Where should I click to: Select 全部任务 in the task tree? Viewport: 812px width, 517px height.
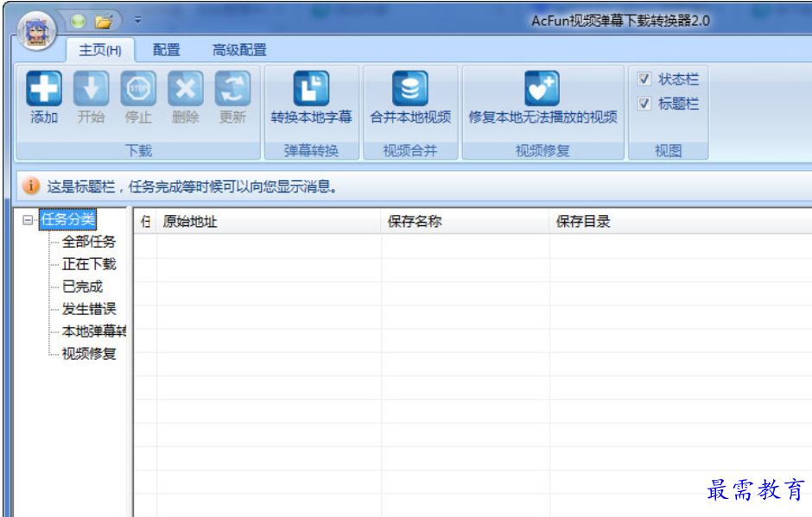[x=89, y=242]
